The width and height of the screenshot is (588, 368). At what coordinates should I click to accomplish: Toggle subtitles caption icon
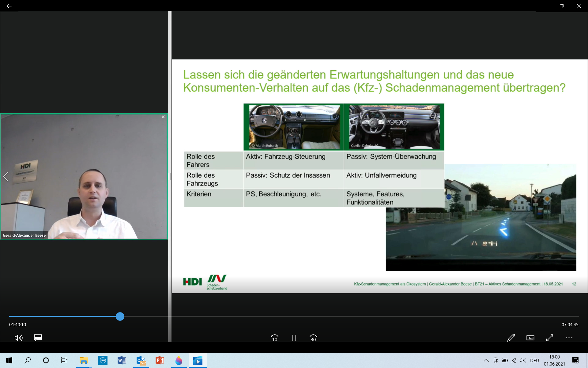point(38,338)
